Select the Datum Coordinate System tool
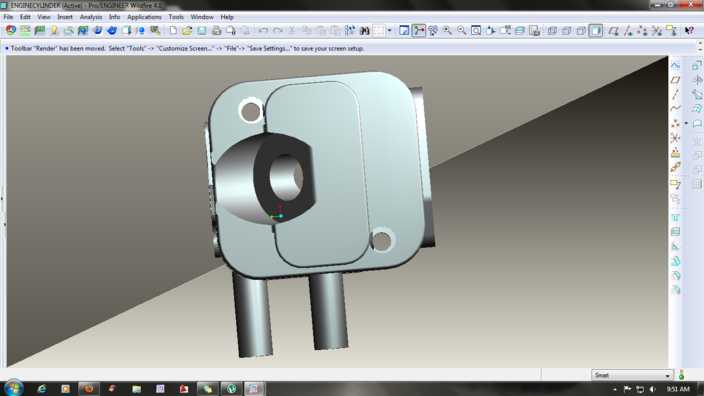The image size is (704, 396). point(675,138)
